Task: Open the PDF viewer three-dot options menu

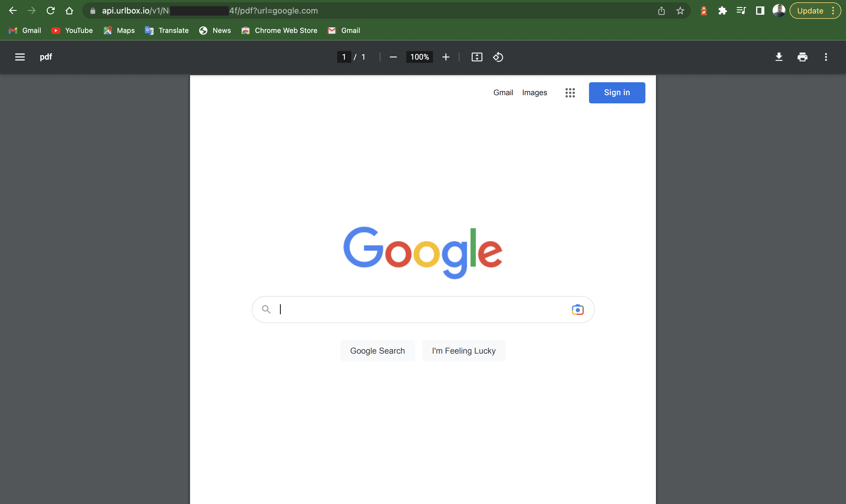Action: click(826, 57)
